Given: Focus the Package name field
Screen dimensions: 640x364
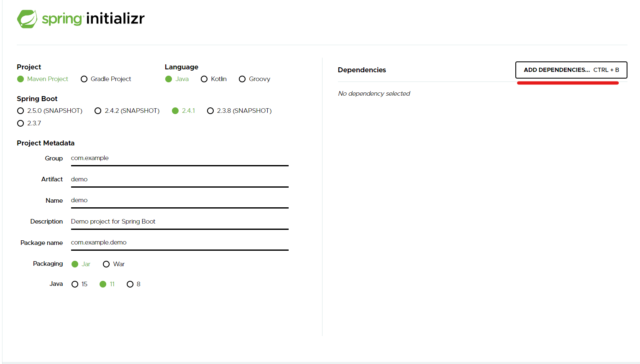Looking at the screenshot, I should pos(180,243).
